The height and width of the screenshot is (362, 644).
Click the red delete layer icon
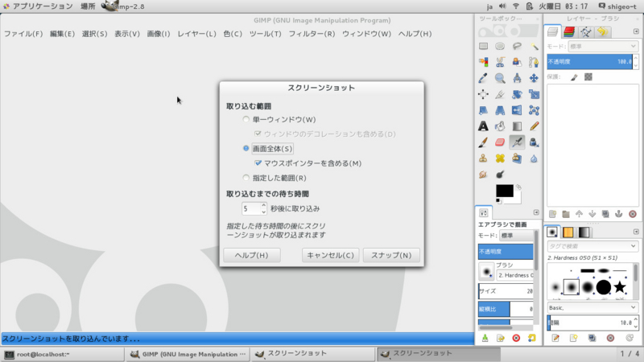(x=633, y=214)
